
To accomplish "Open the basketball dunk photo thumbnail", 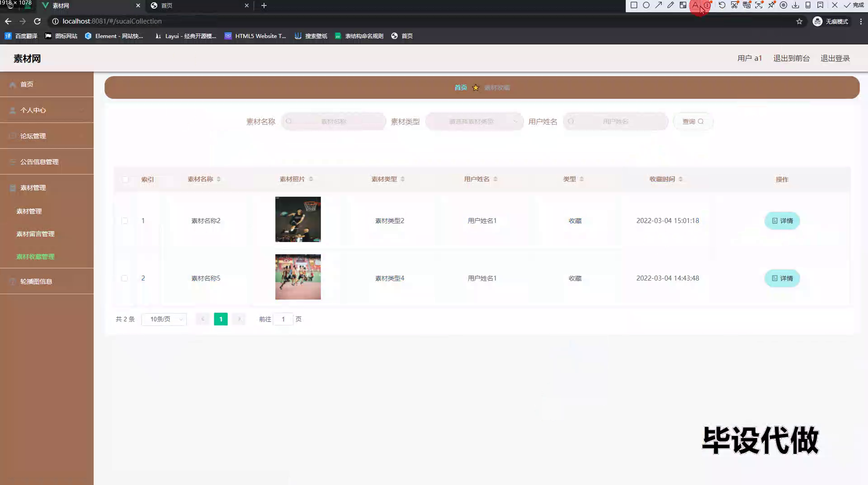I will point(298,219).
